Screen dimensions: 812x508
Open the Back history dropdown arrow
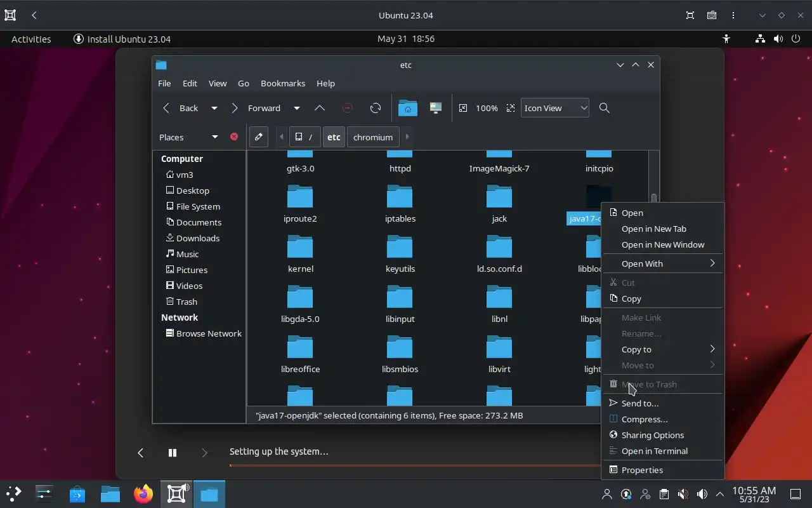(x=214, y=108)
